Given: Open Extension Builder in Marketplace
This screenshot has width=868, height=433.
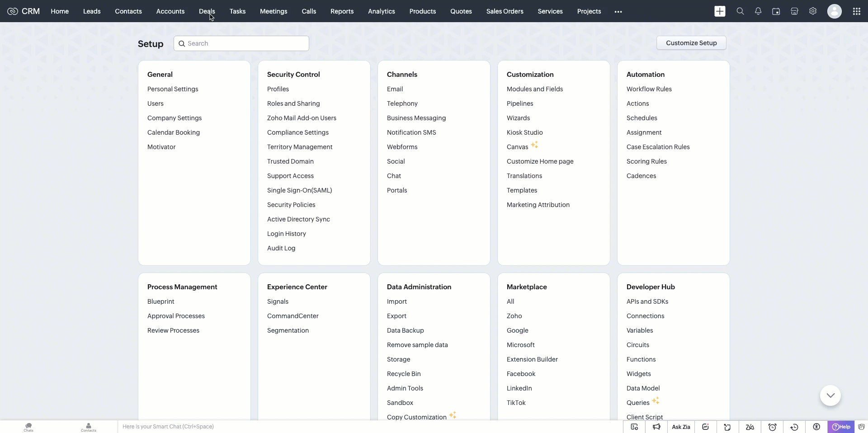Looking at the screenshot, I should click(x=532, y=359).
